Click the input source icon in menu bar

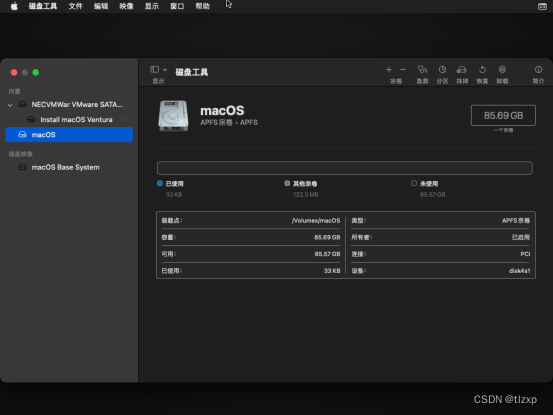click(x=542, y=6)
